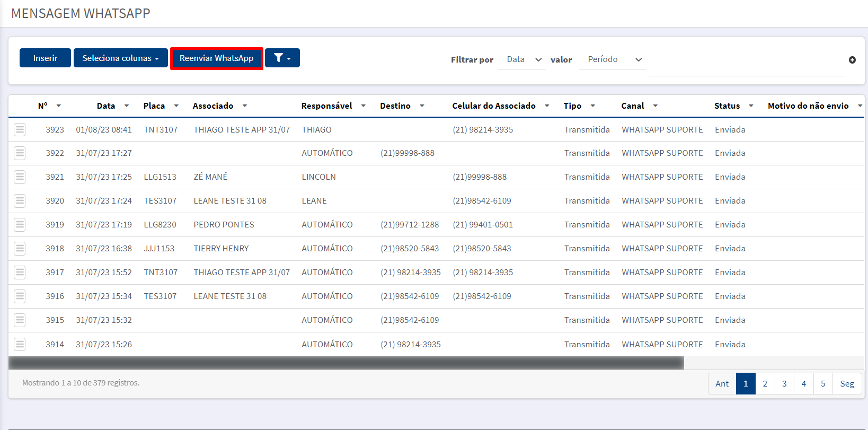Click the Inserir button
Image resolution: width=868 pixels, height=430 pixels.
45,58
